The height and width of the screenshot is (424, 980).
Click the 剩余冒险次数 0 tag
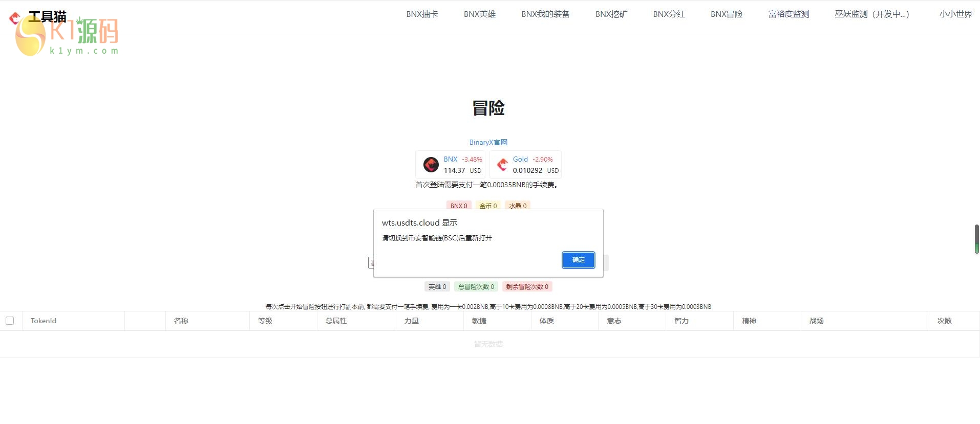pyautogui.click(x=527, y=287)
